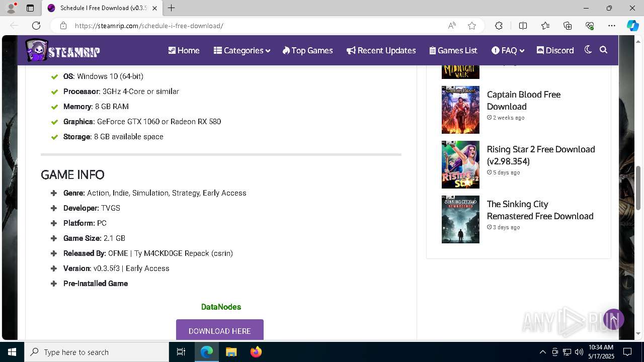Click the address bar URL

click(149, 26)
